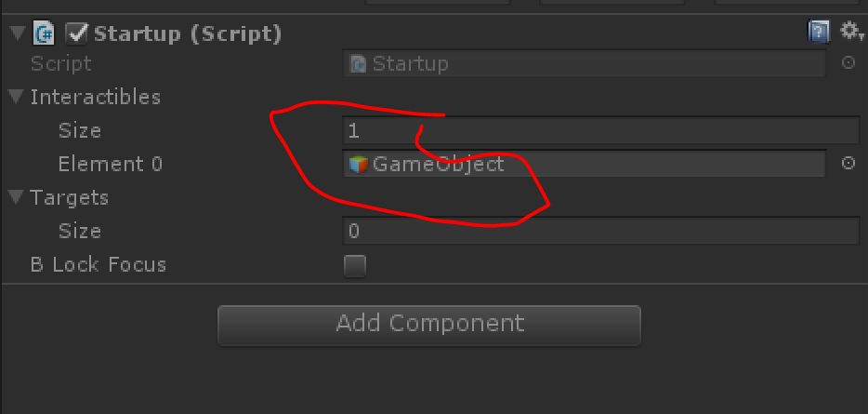Toggle the Startup script enabled checkbox

pos(76,33)
